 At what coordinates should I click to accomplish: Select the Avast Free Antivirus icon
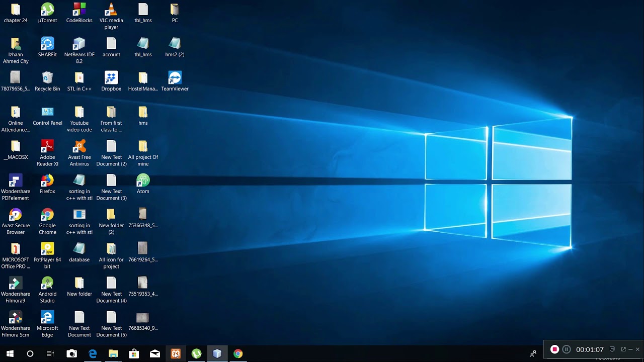pyautogui.click(x=79, y=153)
